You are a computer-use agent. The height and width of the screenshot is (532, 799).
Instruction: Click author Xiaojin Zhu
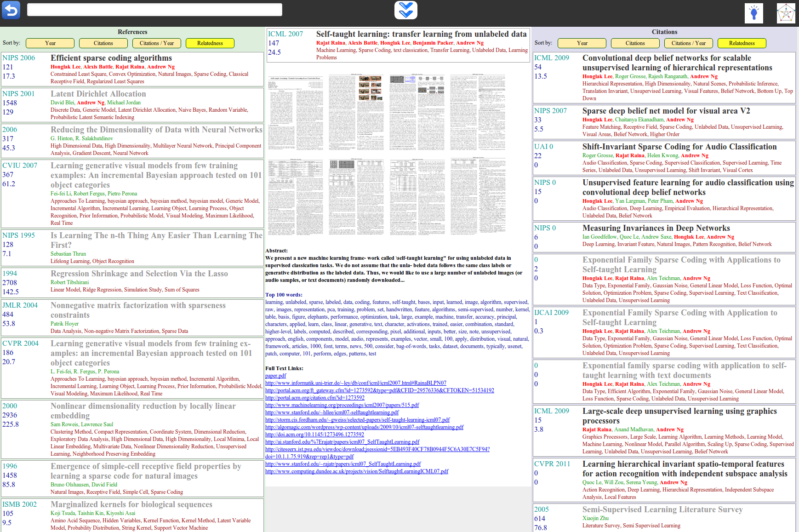pyautogui.click(x=595, y=518)
